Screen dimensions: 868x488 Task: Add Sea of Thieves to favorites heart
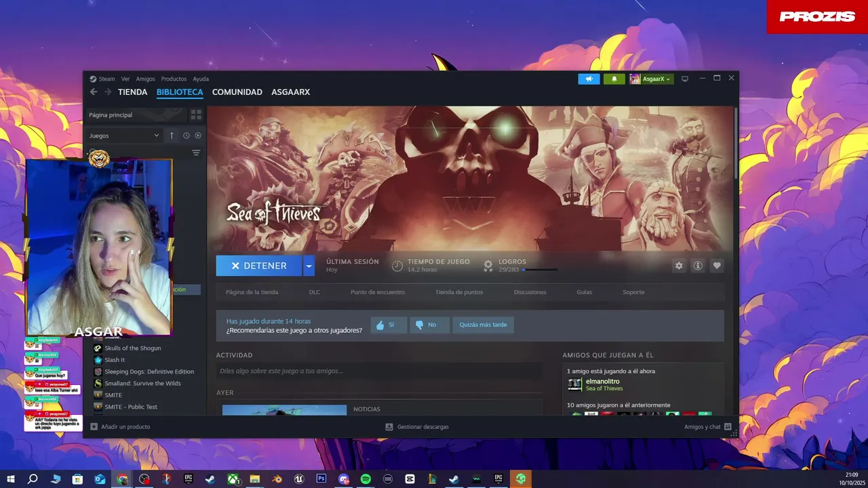click(x=717, y=266)
